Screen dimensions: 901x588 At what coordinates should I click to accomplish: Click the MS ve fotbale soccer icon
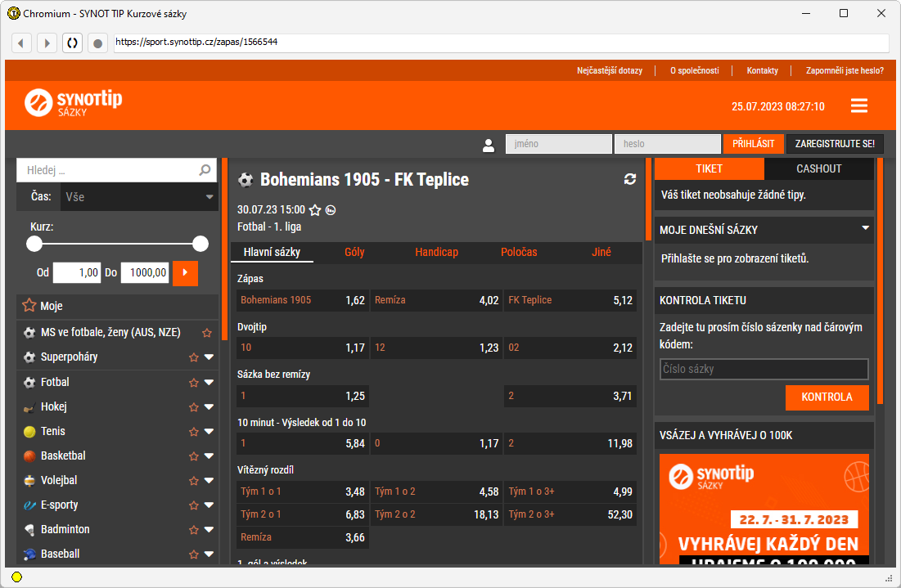pos(29,333)
